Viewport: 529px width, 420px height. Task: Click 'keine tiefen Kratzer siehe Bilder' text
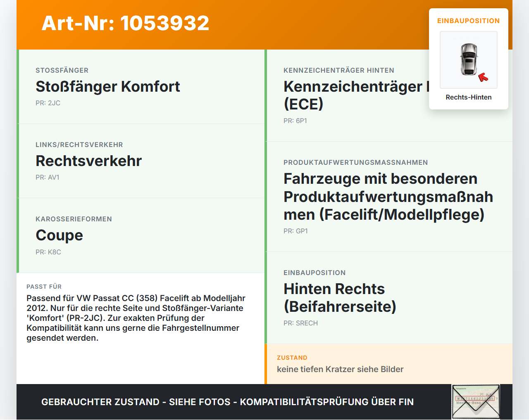[340, 369]
